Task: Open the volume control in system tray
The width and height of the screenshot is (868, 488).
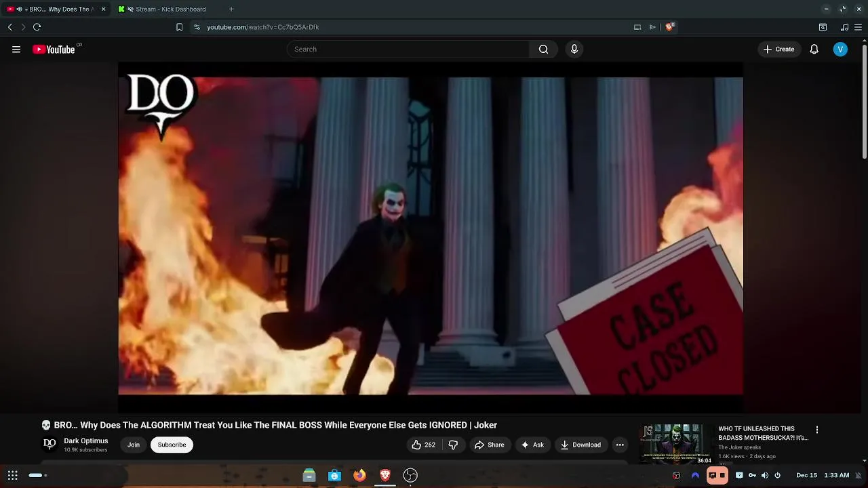Action: pos(765,475)
